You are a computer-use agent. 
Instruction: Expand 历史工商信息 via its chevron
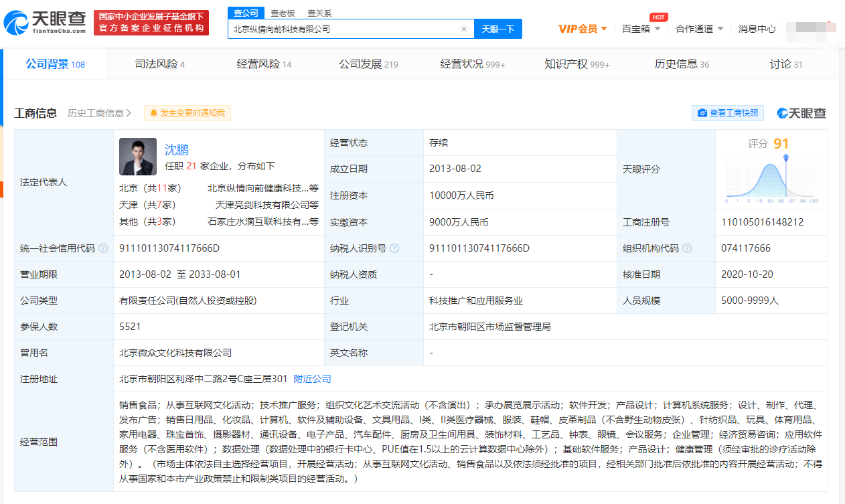[129, 113]
